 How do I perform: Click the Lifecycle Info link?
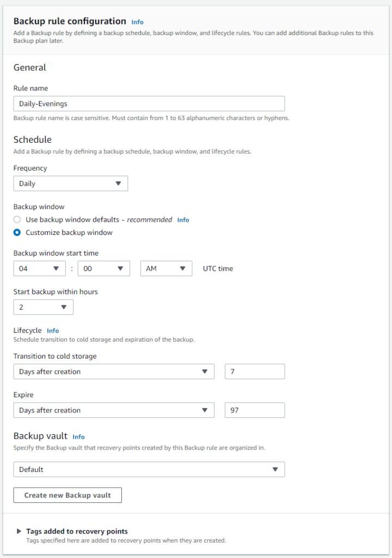(x=53, y=331)
